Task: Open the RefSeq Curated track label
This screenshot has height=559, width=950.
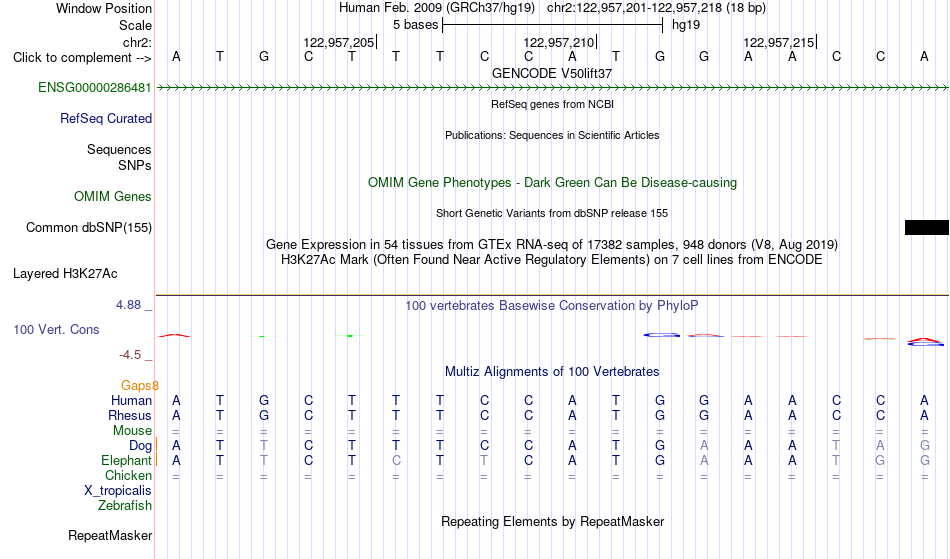Action: pos(105,118)
